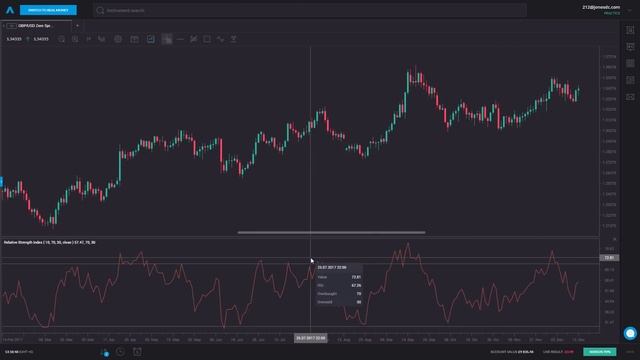This screenshot has height=360, width=640.
Task: Select the diagonal trend line drawing tool
Action: [193, 39]
